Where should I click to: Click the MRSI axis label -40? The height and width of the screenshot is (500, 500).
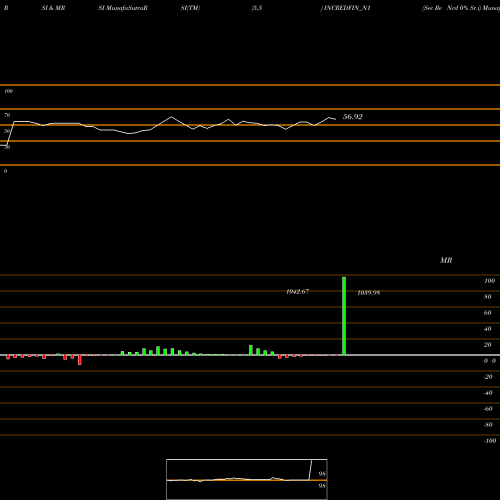coord(488,393)
